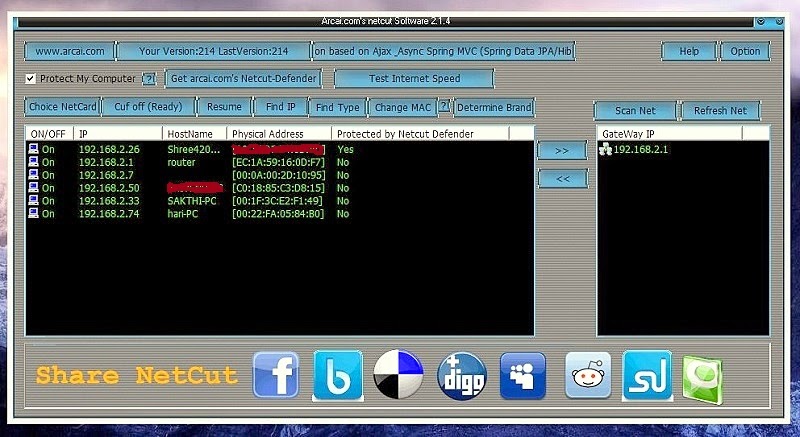Click the Find IP button

coord(281,107)
